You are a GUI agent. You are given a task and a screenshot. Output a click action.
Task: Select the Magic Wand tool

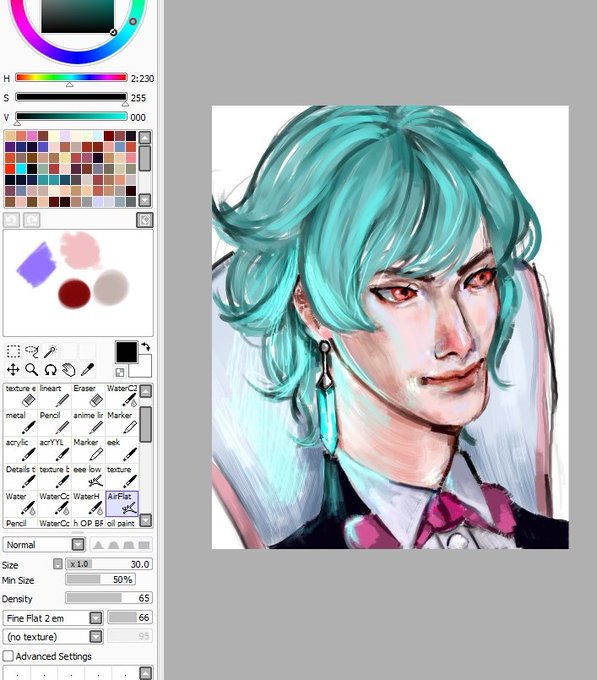click(50, 351)
